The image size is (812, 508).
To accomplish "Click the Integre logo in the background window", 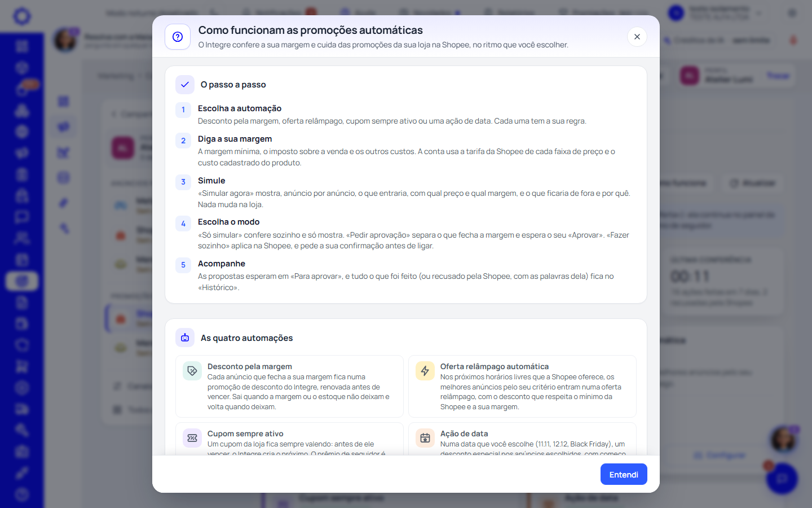I will click(x=22, y=16).
